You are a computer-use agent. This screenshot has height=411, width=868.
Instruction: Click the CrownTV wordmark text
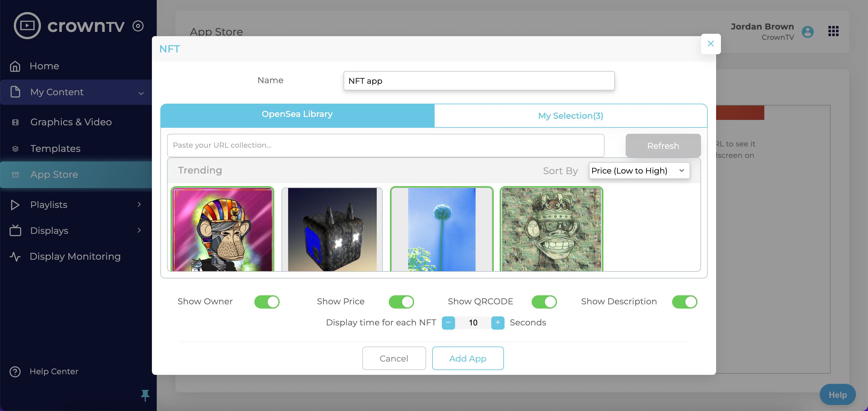coord(86,26)
